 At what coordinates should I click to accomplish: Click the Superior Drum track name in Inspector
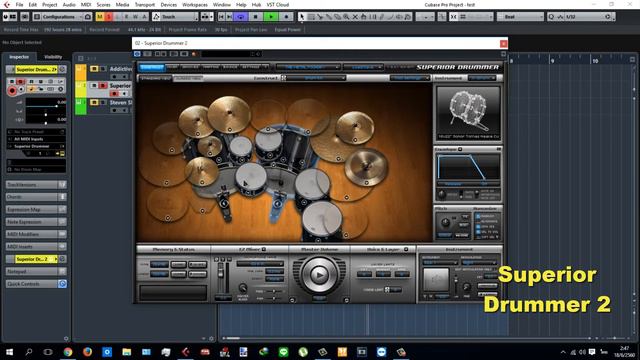36,69
